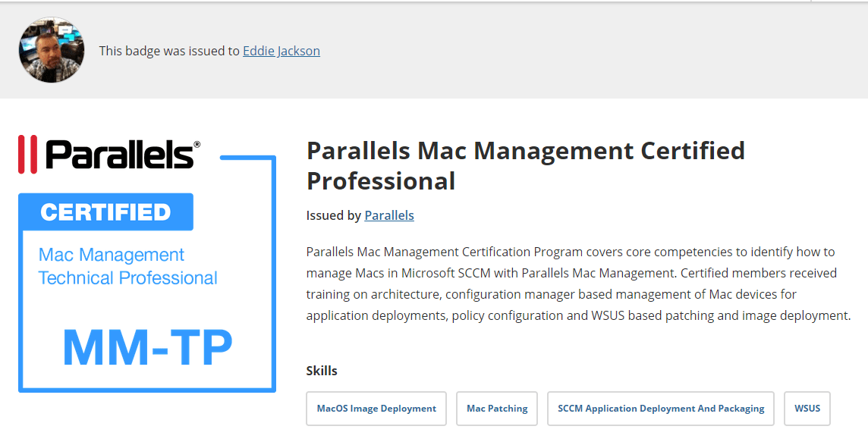Click the MM-TP abbreviation on the badge
The height and width of the screenshot is (445, 868).
click(149, 347)
